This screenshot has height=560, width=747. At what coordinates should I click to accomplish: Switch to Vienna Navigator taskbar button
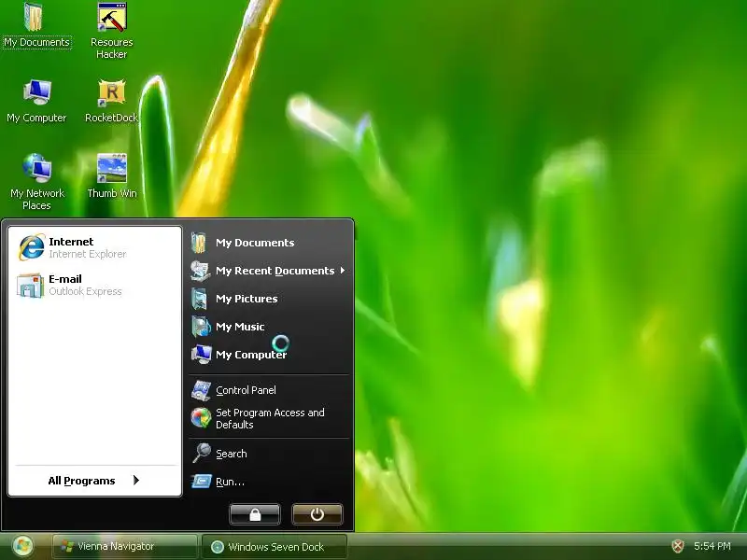click(x=125, y=546)
